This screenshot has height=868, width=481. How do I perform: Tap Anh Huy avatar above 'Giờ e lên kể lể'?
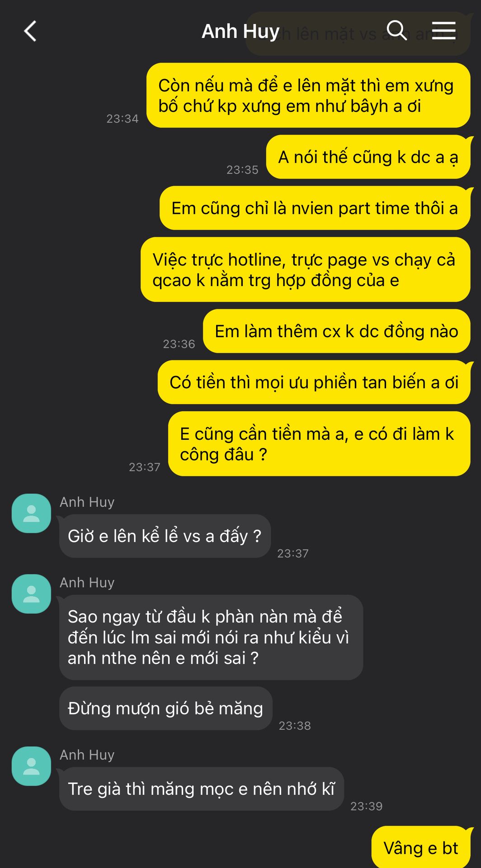(x=31, y=513)
